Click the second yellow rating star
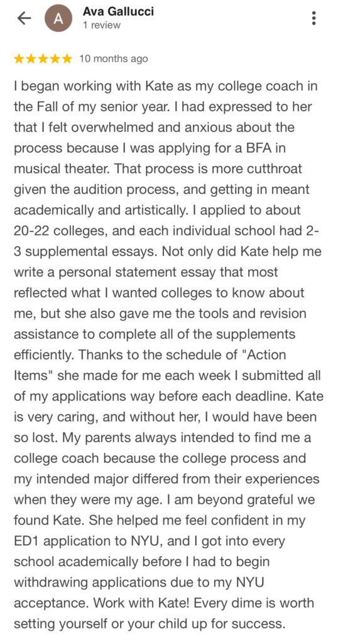The height and width of the screenshot is (644, 338). tap(31, 58)
